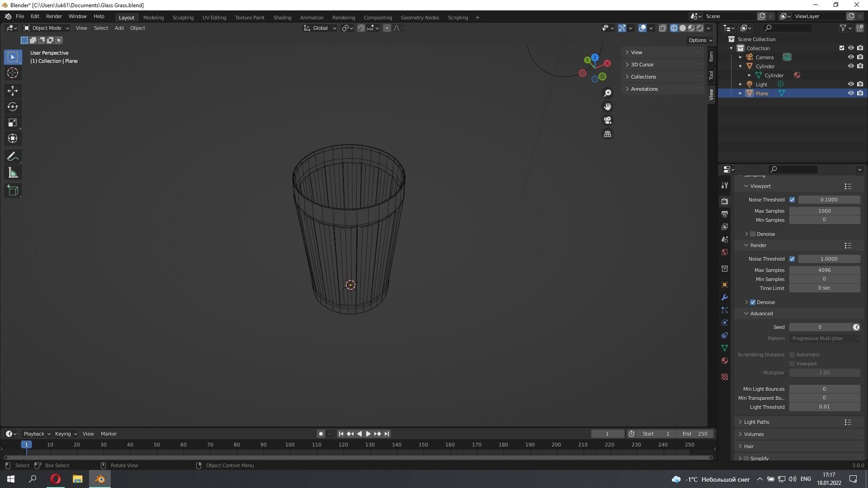
Task: Hide Camera in viewport via eye icon
Action: click(x=851, y=57)
